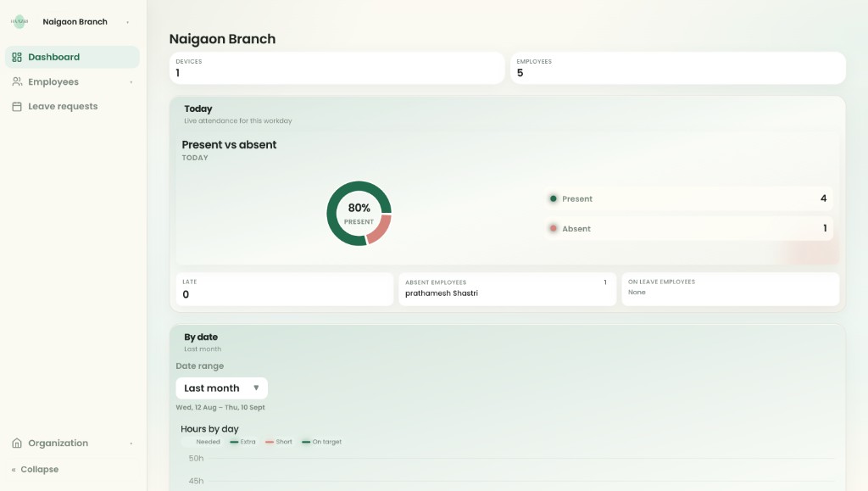Screen dimensions: 868x491
Task: Toggle the Needed legend item in chart
Action: (x=202, y=442)
